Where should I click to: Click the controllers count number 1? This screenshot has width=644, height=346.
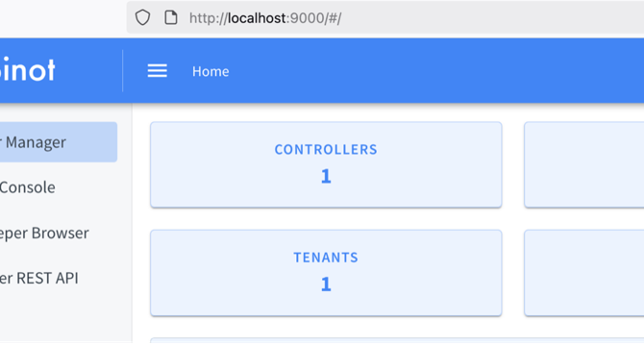[x=326, y=177]
